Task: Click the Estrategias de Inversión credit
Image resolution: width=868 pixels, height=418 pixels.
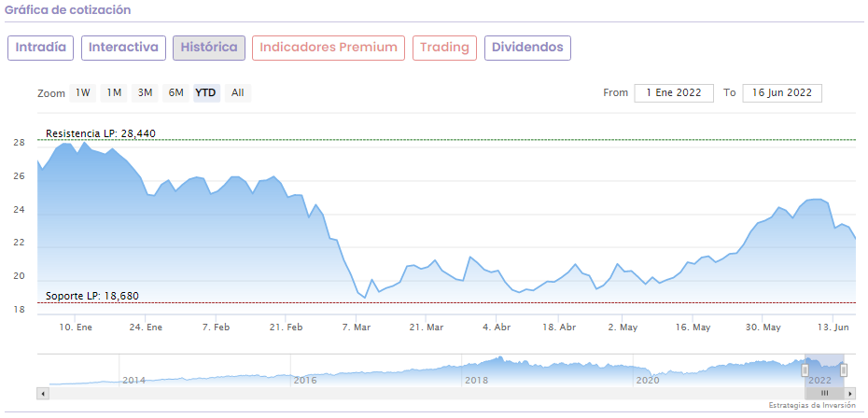Action: coord(812,406)
